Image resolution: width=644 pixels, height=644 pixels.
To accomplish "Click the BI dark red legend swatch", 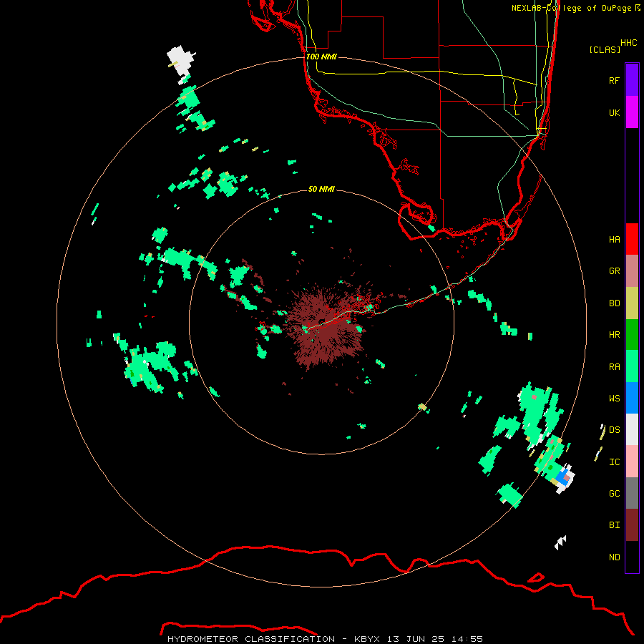I will point(632,525).
